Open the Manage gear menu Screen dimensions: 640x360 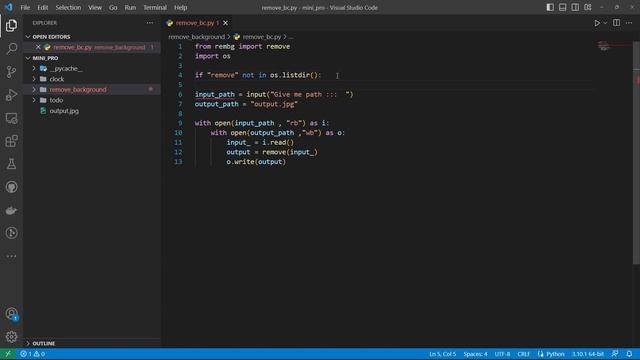(x=11, y=337)
